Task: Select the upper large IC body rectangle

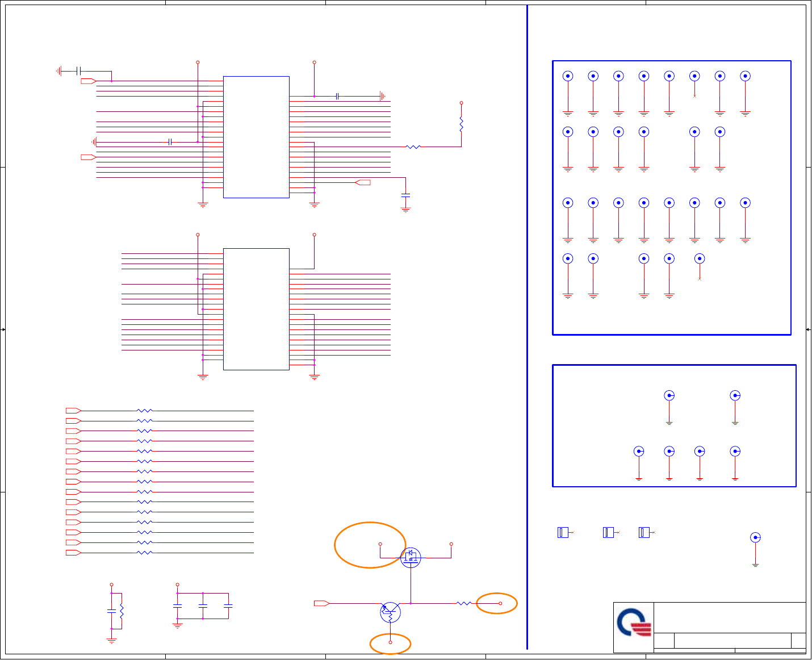Action: coord(256,137)
